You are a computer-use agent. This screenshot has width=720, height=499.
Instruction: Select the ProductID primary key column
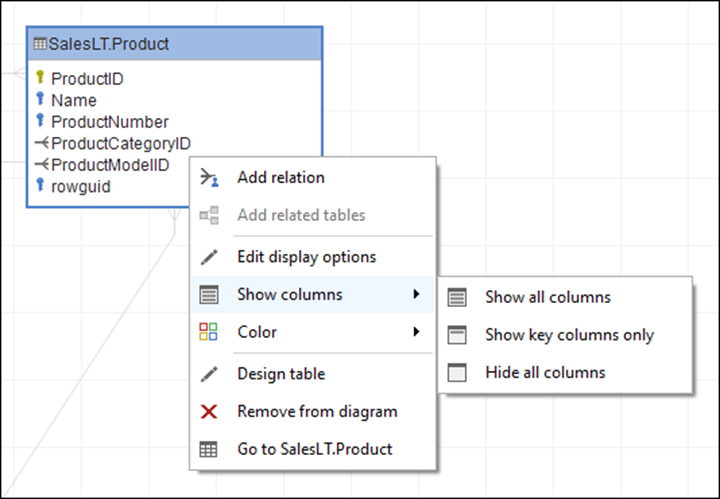point(87,78)
